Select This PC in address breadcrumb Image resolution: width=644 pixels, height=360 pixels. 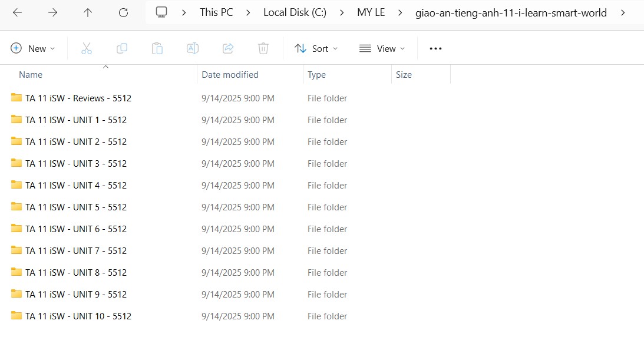tap(216, 12)
